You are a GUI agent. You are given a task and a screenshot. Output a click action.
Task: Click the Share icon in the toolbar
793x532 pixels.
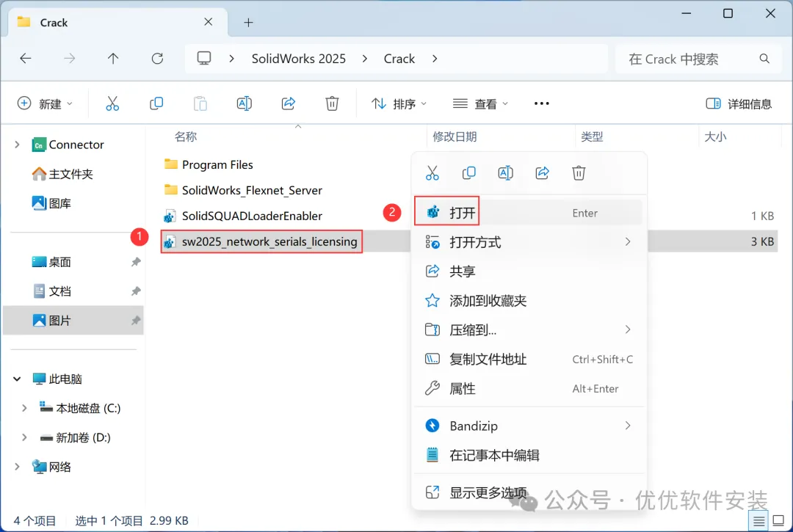[289, 103]
